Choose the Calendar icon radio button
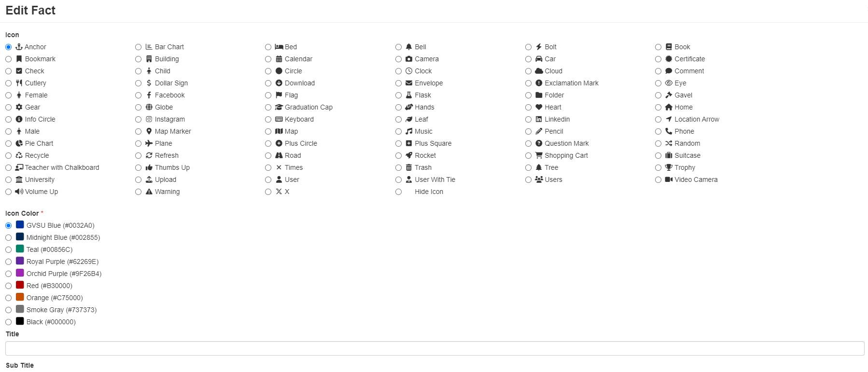The width and height of the screenshot is (868, 372). coord(268,59)
